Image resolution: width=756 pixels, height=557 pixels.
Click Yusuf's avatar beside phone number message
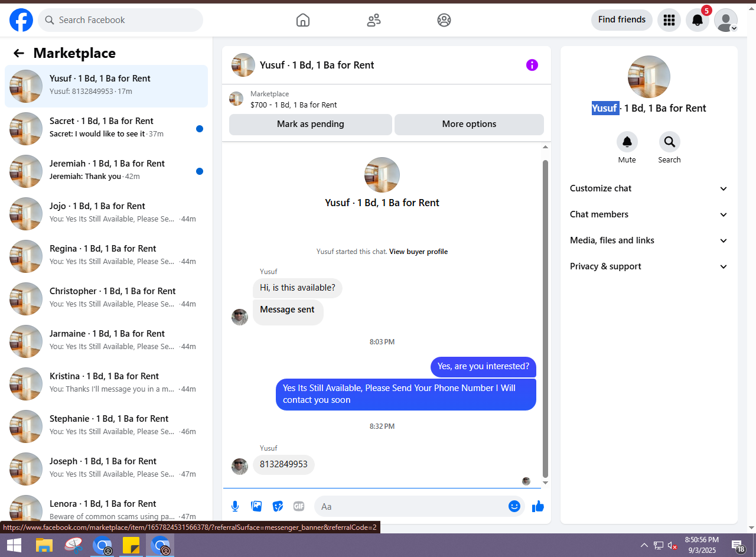pos(240,467)
